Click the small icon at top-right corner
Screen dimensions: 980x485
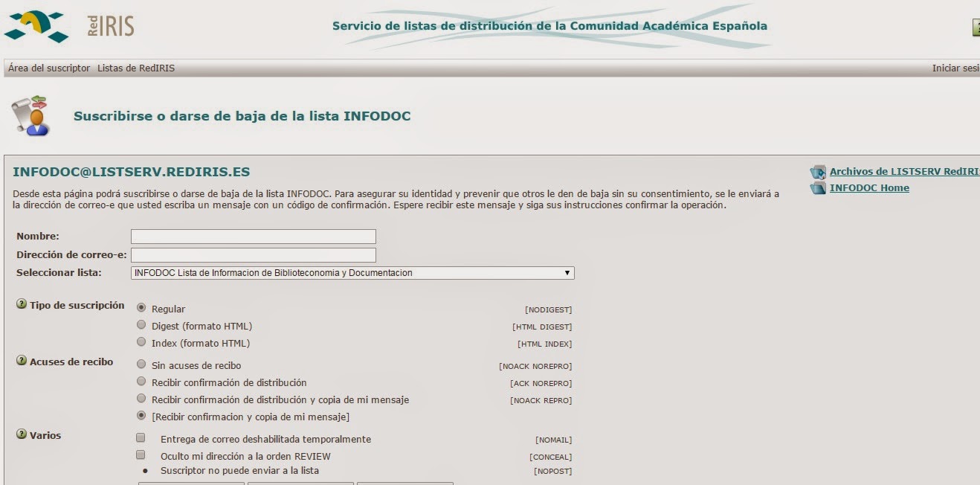click(x=975, y=26)
